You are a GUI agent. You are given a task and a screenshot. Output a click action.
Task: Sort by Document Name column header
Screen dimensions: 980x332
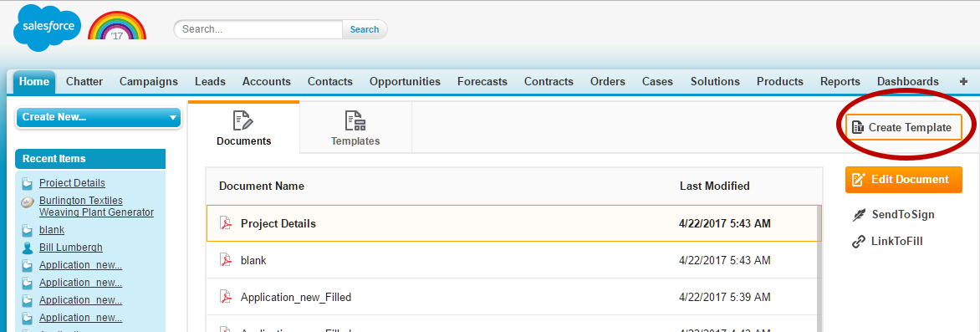pyautogui.click(x=262, y=186)
